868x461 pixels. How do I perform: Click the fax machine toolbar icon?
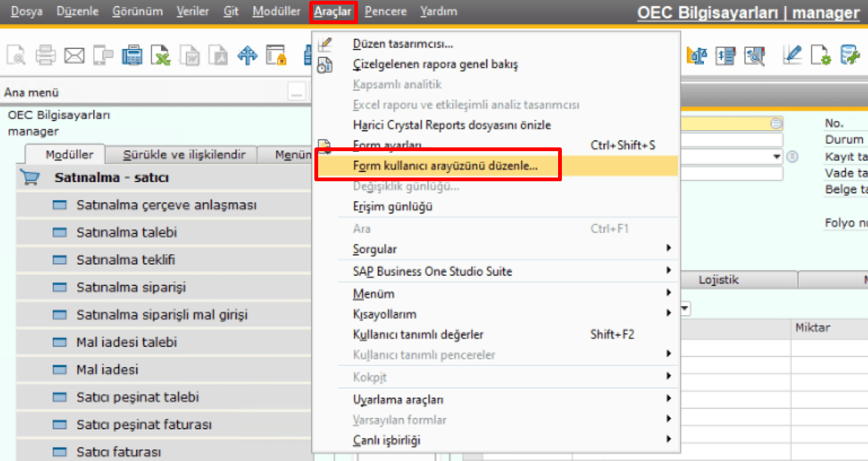pos(132,55)
